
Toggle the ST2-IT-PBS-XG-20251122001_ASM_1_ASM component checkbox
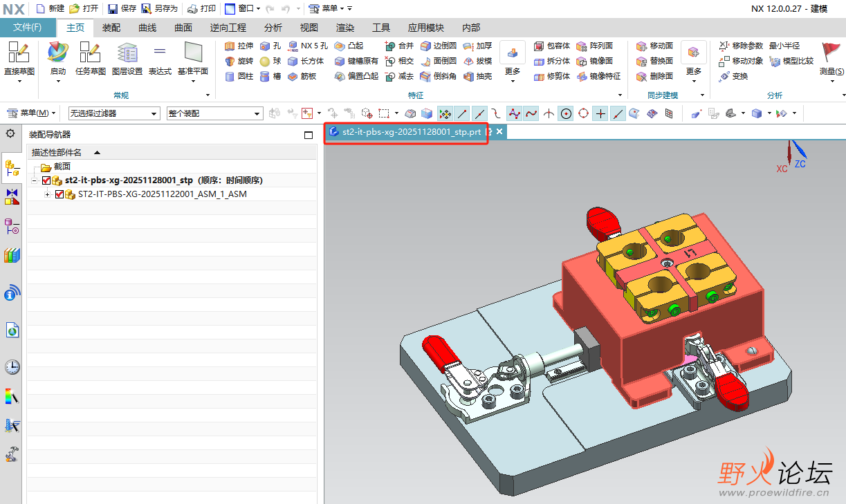[x=59, y=195]
